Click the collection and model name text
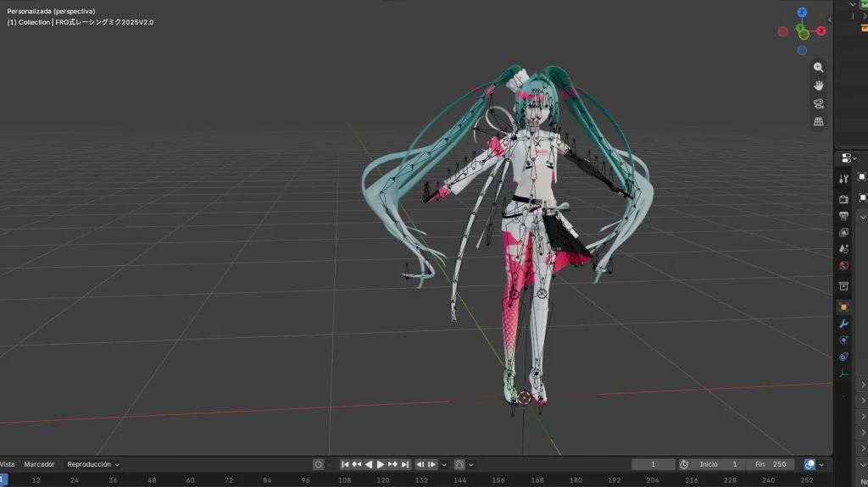 81,22
